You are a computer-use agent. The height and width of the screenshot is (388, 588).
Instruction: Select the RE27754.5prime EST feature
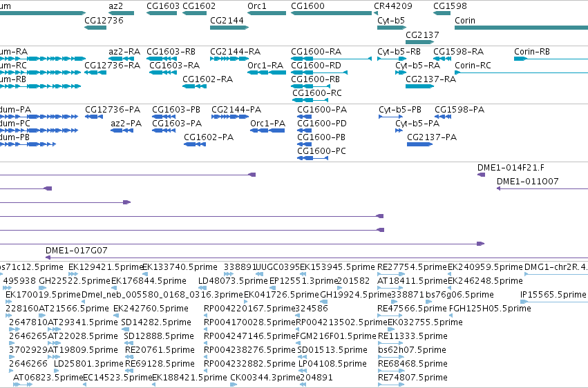[390, 274]
